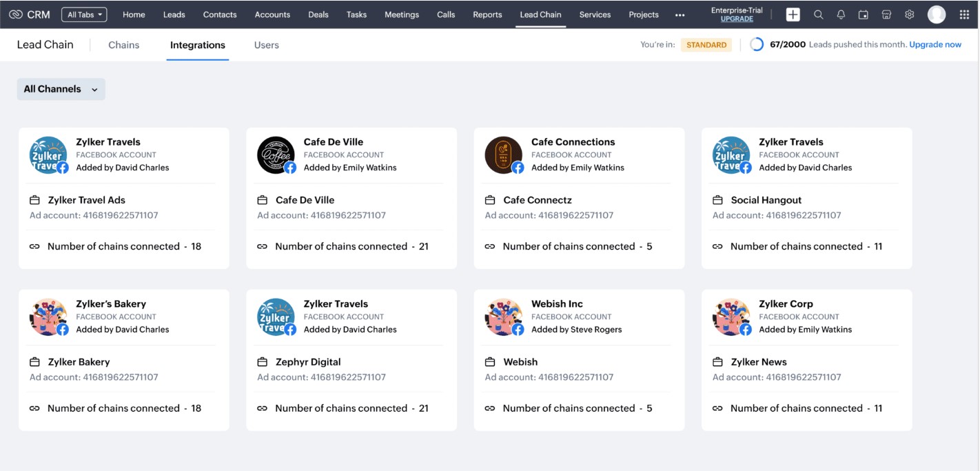980x471 pixels.
Task: Open the calendar icon in top bar
Action: [864, 14]
